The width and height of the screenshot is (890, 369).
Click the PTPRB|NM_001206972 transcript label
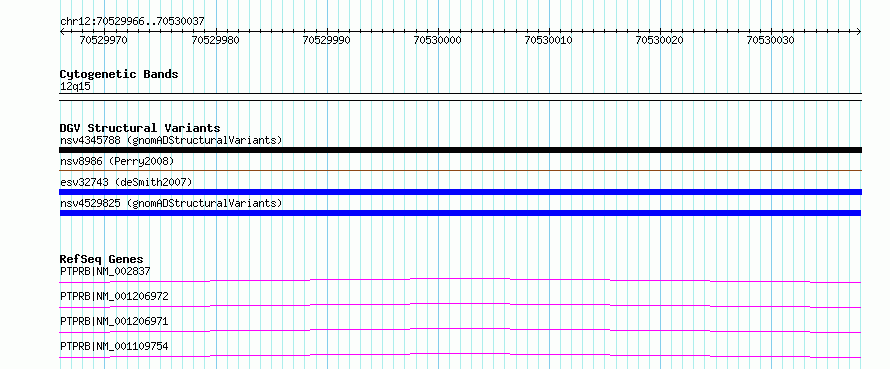[x=114, y=296]
